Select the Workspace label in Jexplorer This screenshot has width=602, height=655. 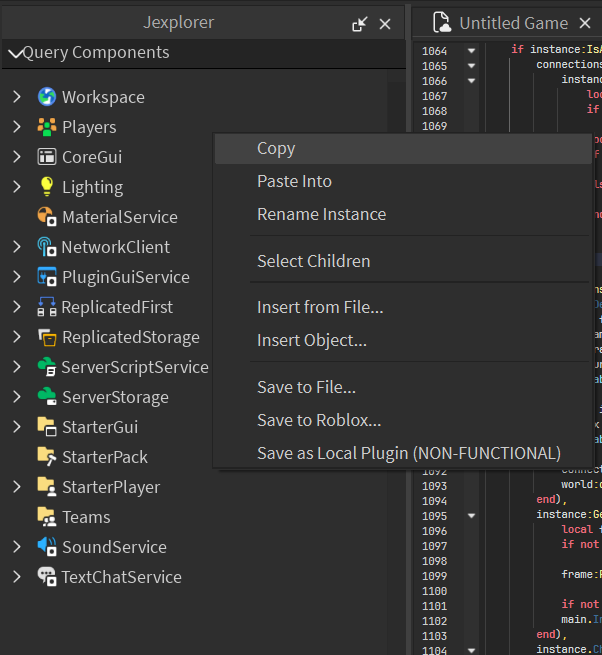pyautogui.click(x=103, y=97)
